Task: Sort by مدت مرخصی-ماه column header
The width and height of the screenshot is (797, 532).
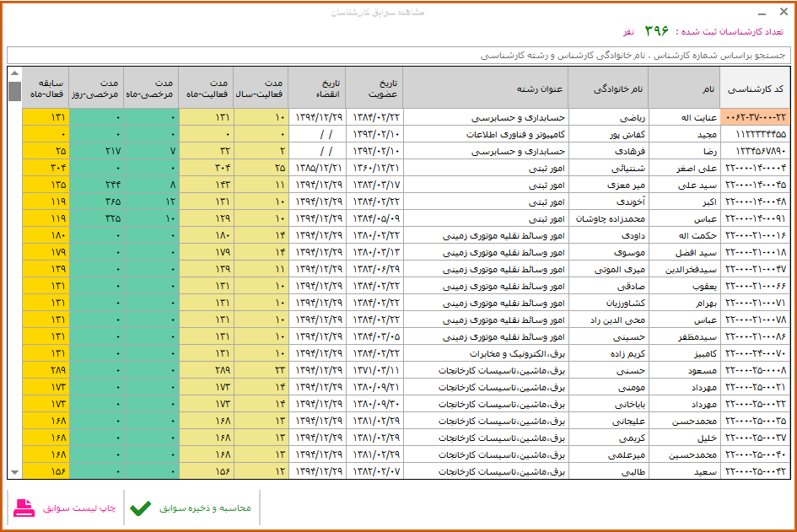Action: pos(151,89)
